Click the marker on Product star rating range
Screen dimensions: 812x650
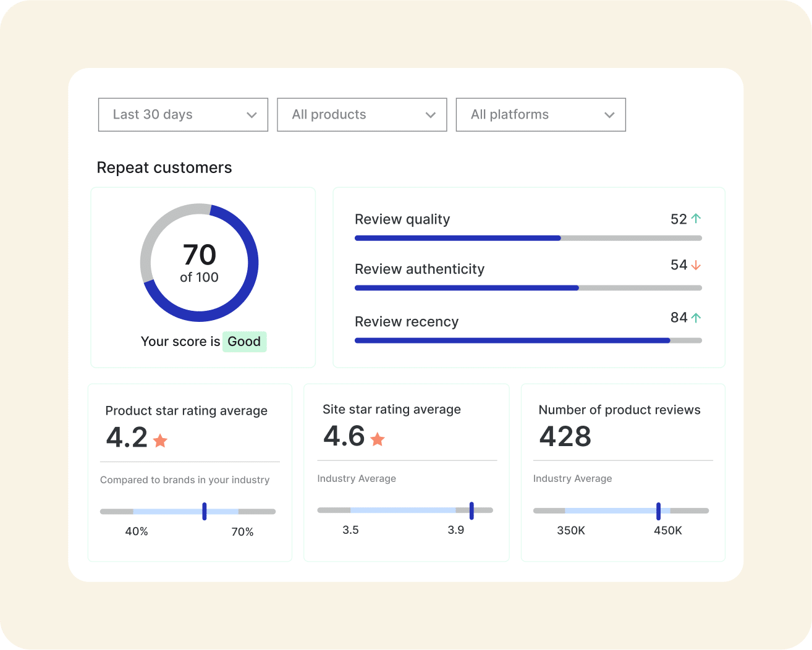(x=205, y=511)
